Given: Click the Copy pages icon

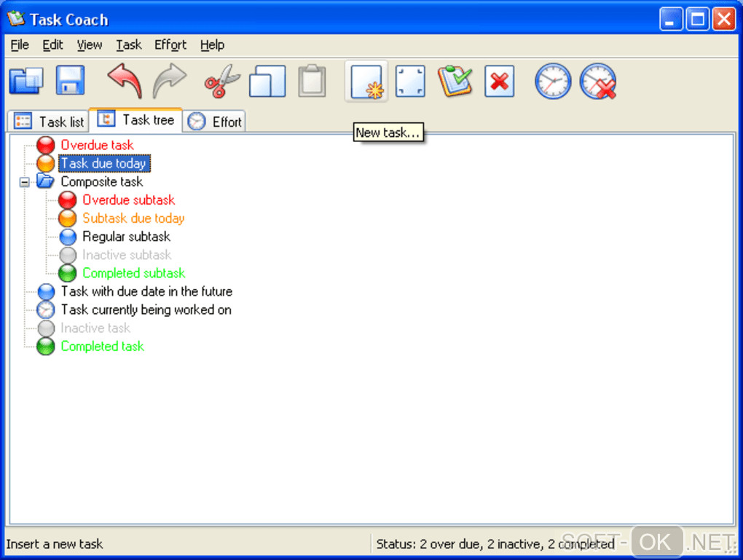Looking at the screenshot, I should 267,81.
